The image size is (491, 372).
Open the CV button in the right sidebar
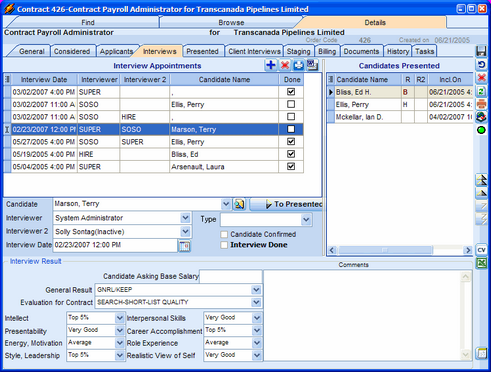(x=481, y=250)
